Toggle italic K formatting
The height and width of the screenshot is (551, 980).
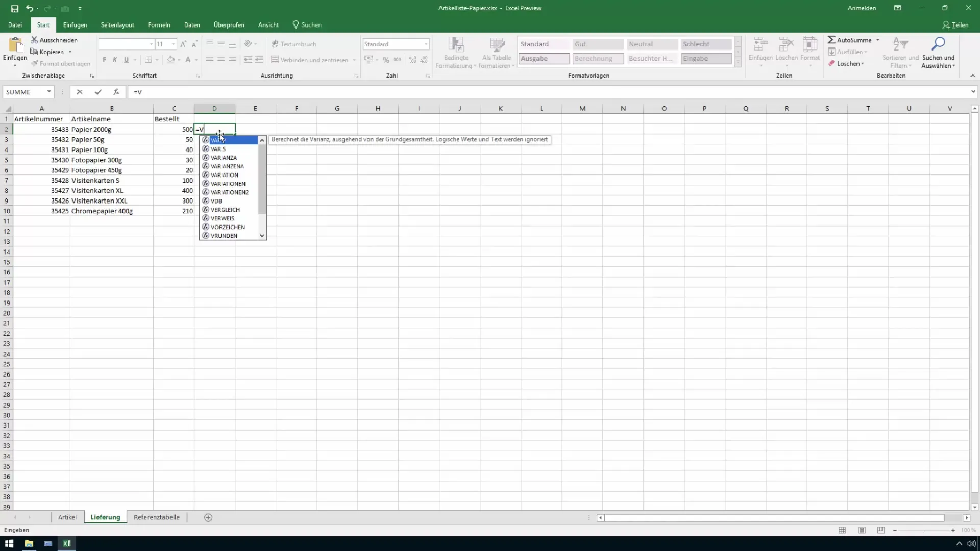pos(115,60)
